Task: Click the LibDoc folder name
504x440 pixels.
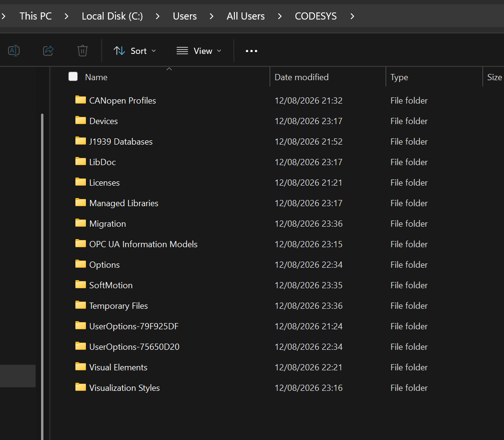Action: pyautogui.click(x=102, y=162)
